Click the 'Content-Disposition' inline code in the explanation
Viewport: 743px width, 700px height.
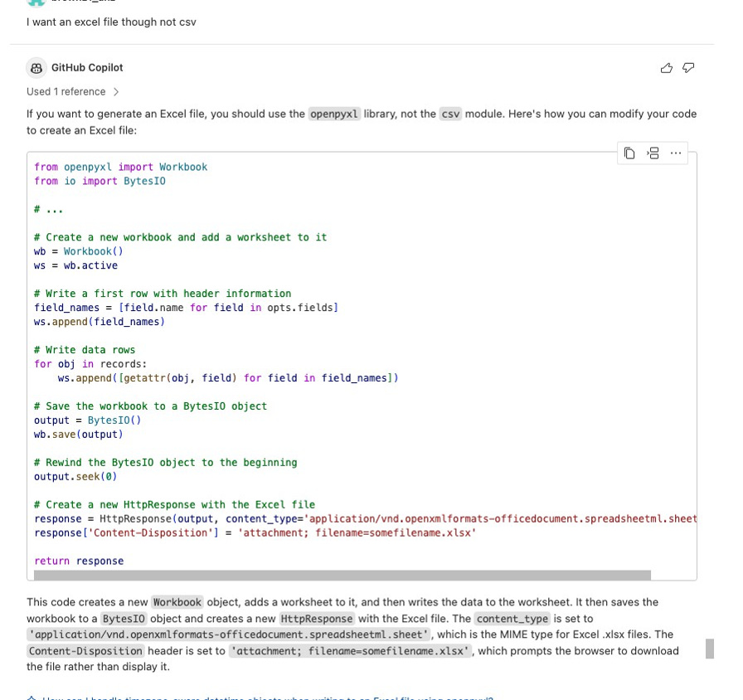tap(85, 651)
